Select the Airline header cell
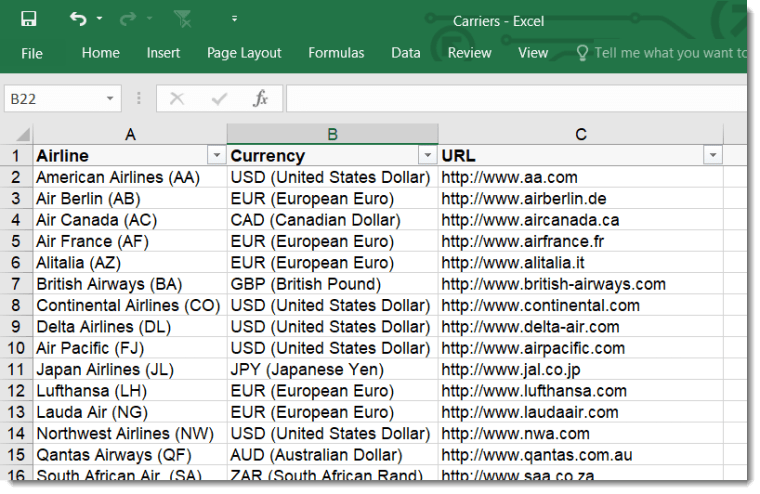Viewport: 760px width, 494px height. pos(130,156)
